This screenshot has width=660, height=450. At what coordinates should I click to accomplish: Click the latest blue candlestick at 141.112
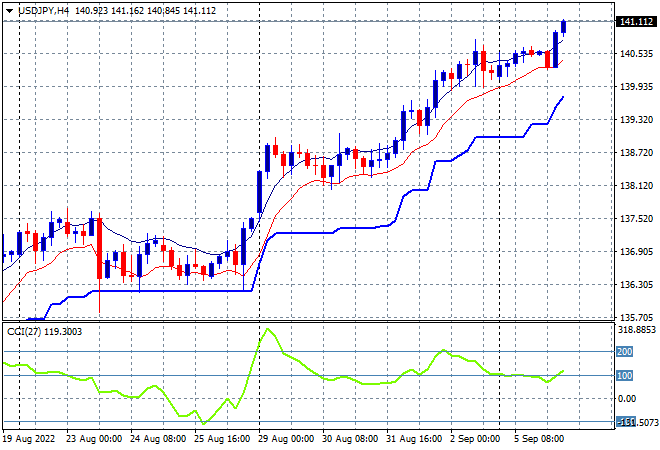tap(564, 27)
